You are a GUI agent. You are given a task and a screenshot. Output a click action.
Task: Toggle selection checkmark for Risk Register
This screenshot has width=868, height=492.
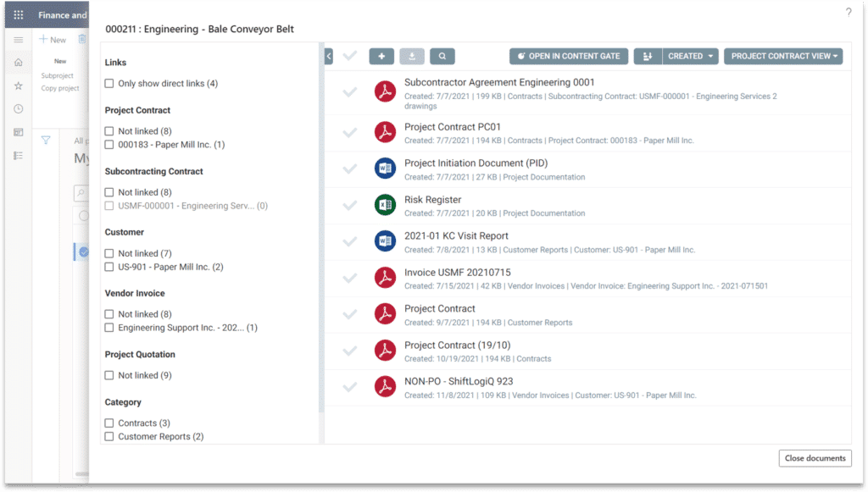click(350, 207)
